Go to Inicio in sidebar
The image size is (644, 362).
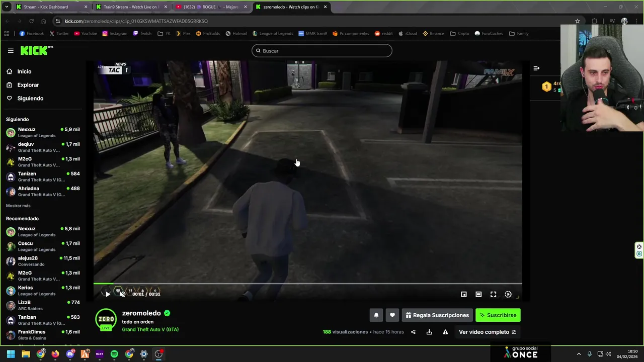pyautogui.click(x=24, y=71)
